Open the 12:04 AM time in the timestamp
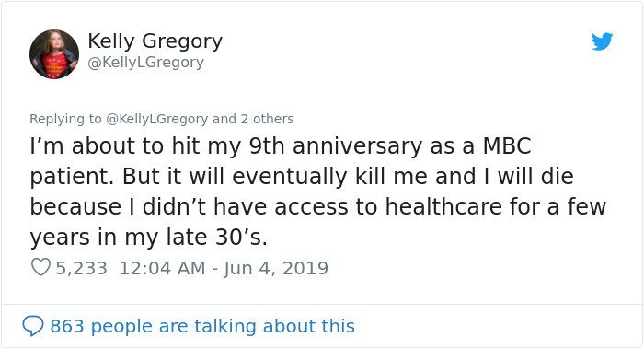 [162, 269]
